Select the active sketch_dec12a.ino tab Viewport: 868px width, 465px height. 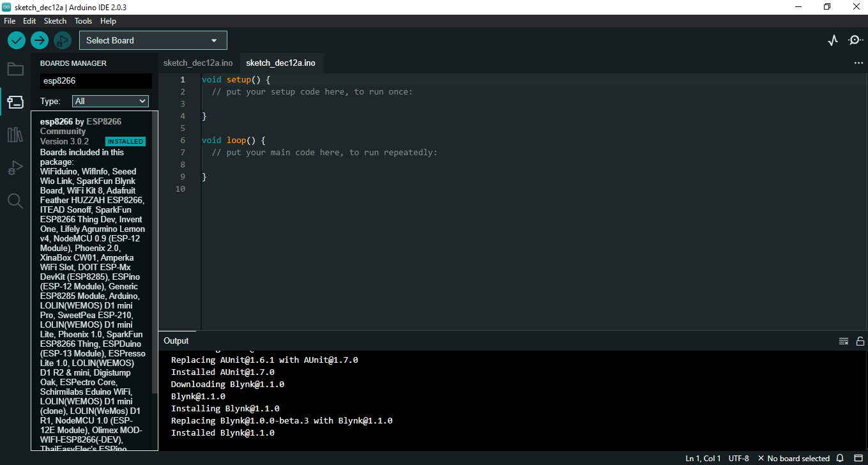click(x=281, y=63)
